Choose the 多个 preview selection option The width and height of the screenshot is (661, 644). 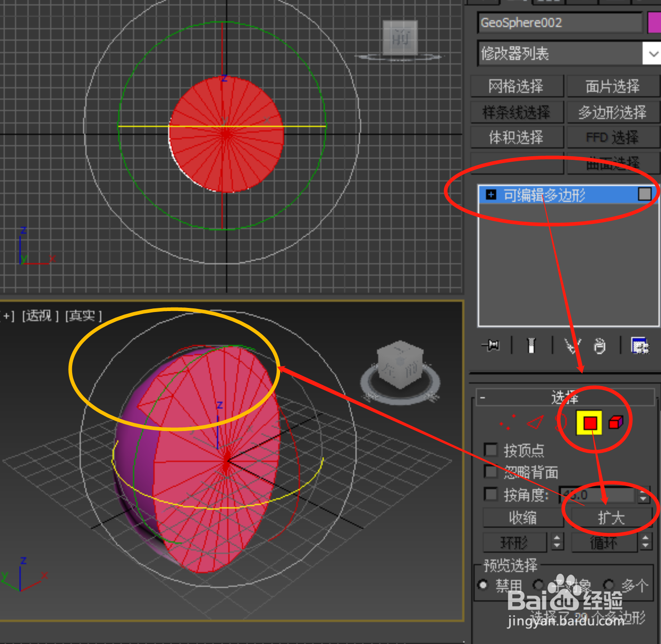[x=609, y=585]
